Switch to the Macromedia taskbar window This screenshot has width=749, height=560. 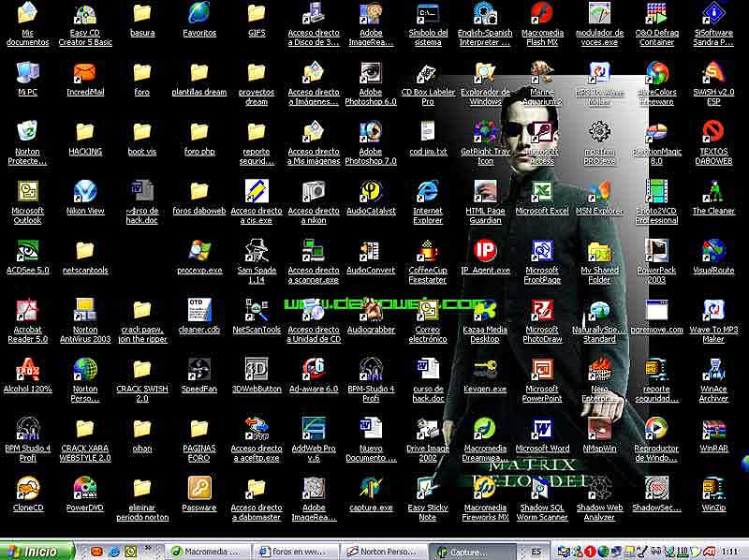tap(209, 552)
